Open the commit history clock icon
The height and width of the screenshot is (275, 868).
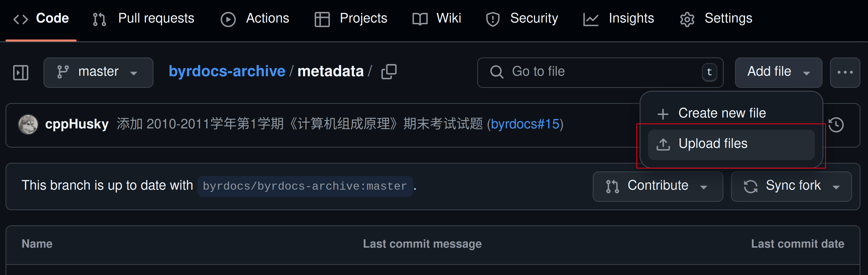[836, 125]
